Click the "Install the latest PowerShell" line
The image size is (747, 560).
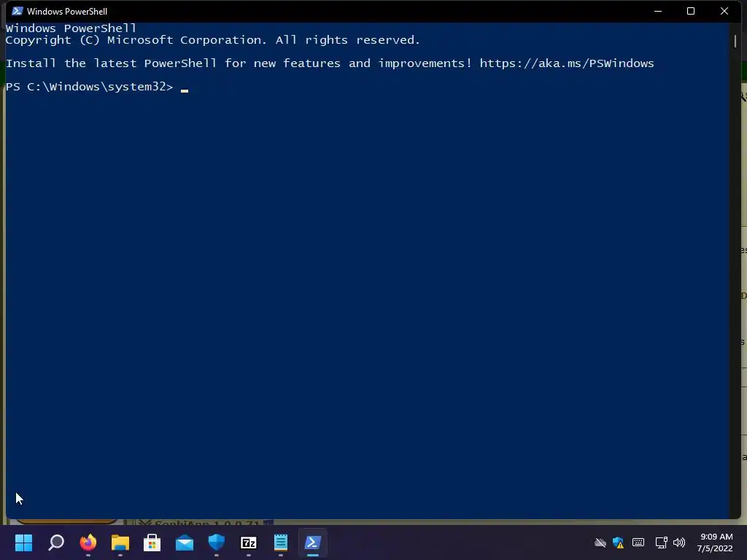point(330,63)
